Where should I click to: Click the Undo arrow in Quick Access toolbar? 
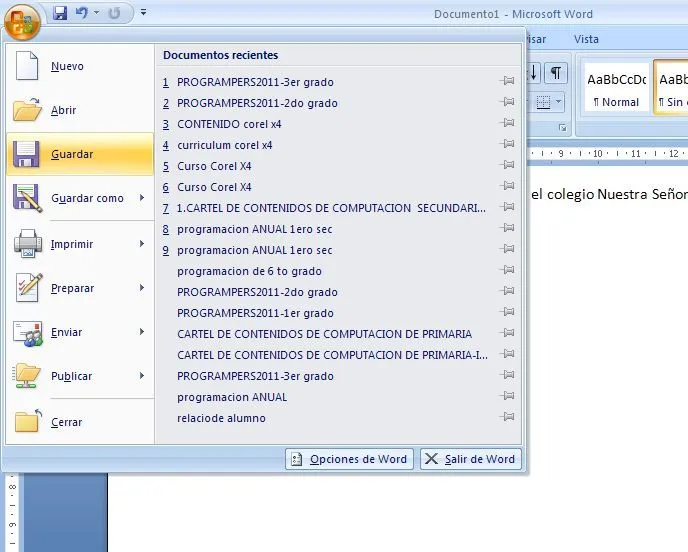point(82,13)
